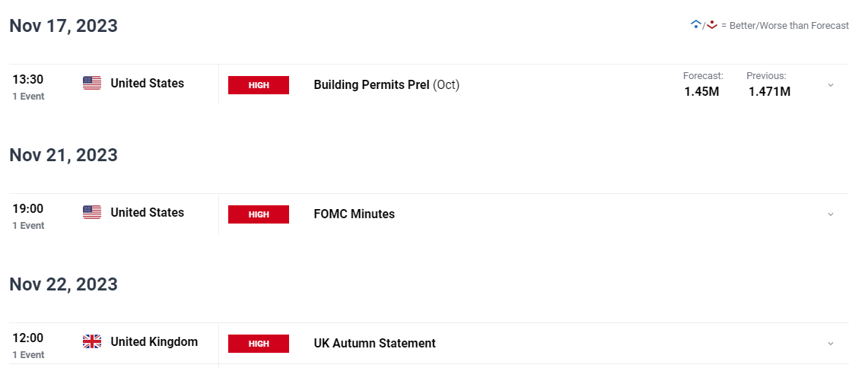Open the FOMC Minutes event title

(x=355, y=214)
